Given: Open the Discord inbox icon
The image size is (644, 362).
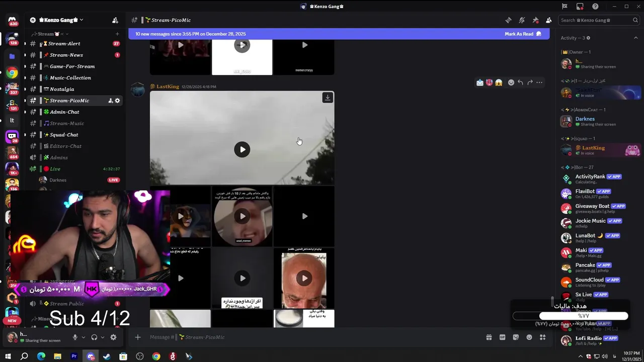Looking at the screenshot, I should (x=580, y=7).
